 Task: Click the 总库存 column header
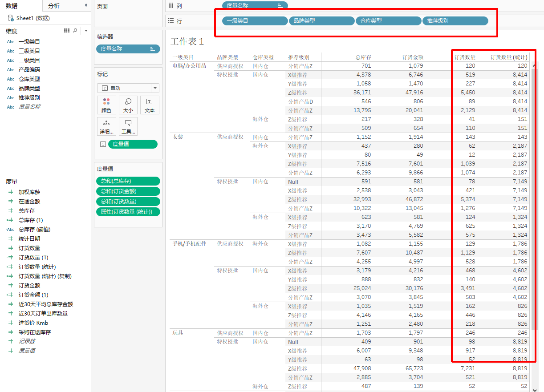coord(363,57)
